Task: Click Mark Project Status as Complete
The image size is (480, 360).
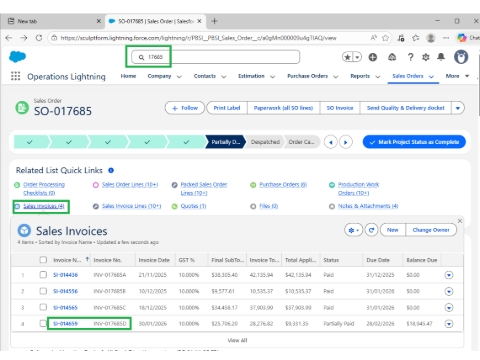Action: [x=414, y=142]
